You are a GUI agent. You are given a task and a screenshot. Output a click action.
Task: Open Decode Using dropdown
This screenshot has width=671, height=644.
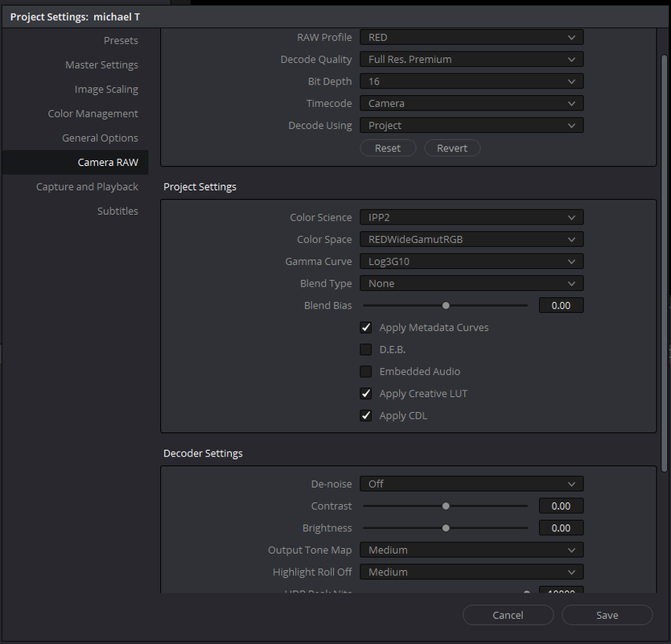pyautogui.click(x=471, y=126)
